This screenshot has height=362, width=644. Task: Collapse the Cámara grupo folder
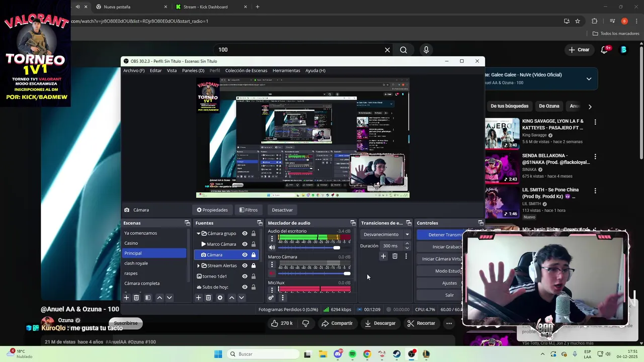click(x=198, y=233)
